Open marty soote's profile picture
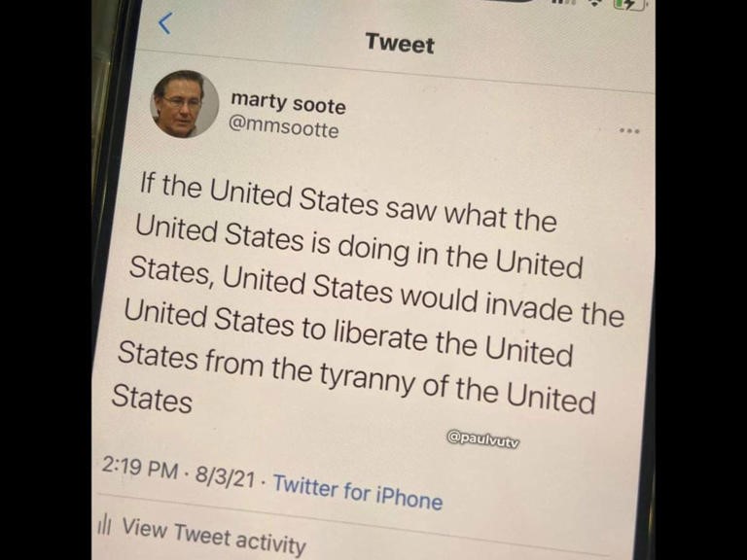Image resolution: width=747 pixels, height=560 pixels. 185,104
